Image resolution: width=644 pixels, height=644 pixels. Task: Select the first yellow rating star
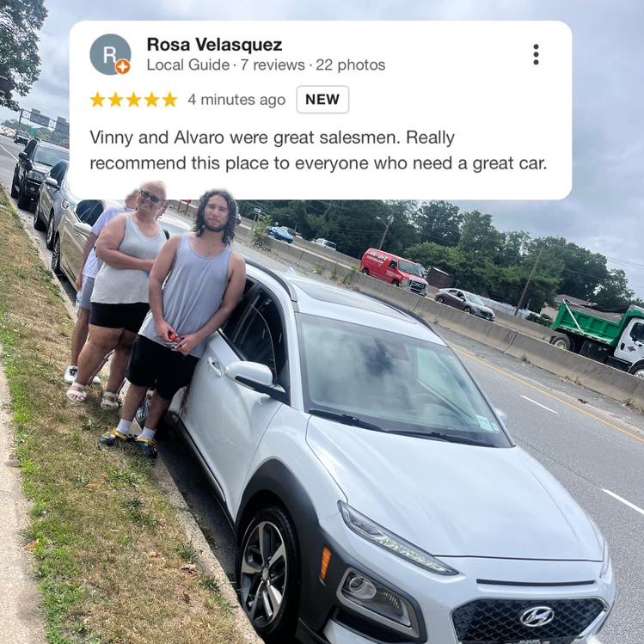pos(97,100)
